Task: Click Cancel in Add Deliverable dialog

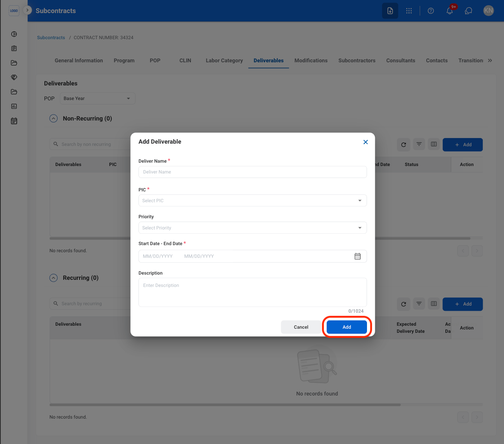Action: [x=301, y=327]
